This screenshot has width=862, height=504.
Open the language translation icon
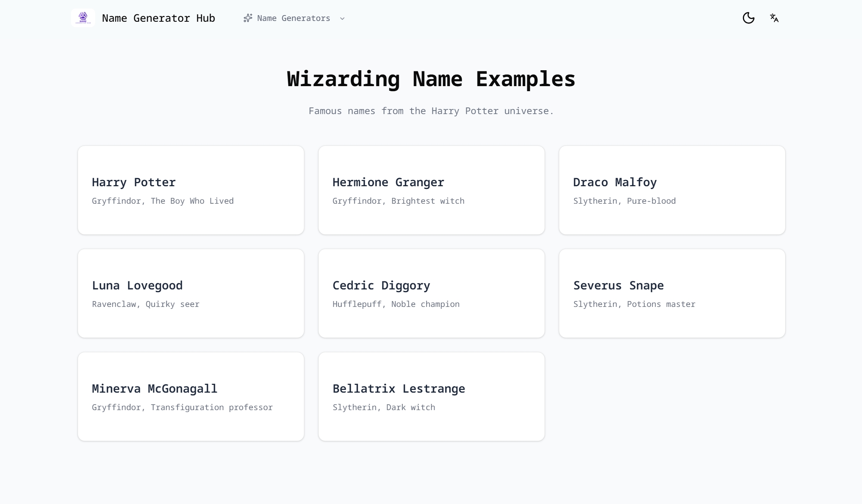774,18
